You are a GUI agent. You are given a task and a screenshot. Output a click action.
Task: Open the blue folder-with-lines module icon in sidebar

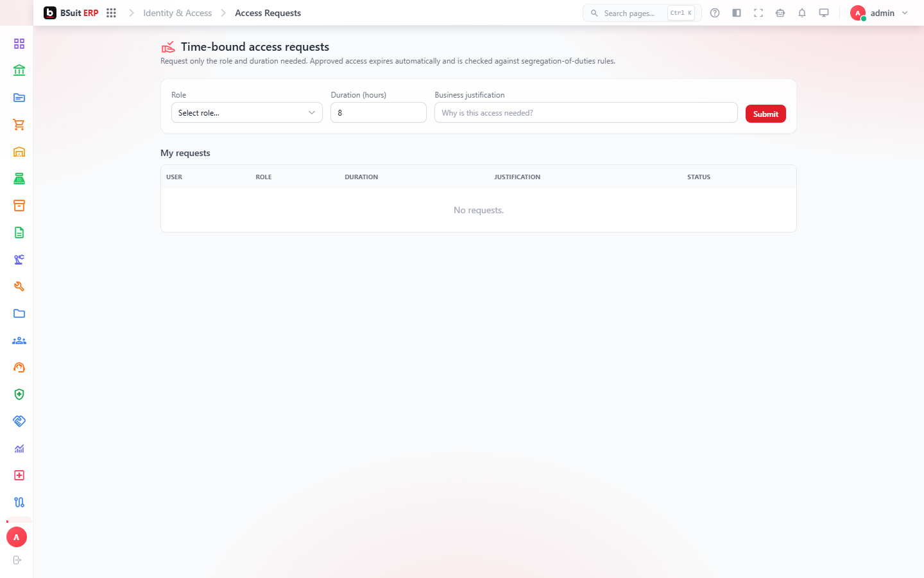click(19, 98)
